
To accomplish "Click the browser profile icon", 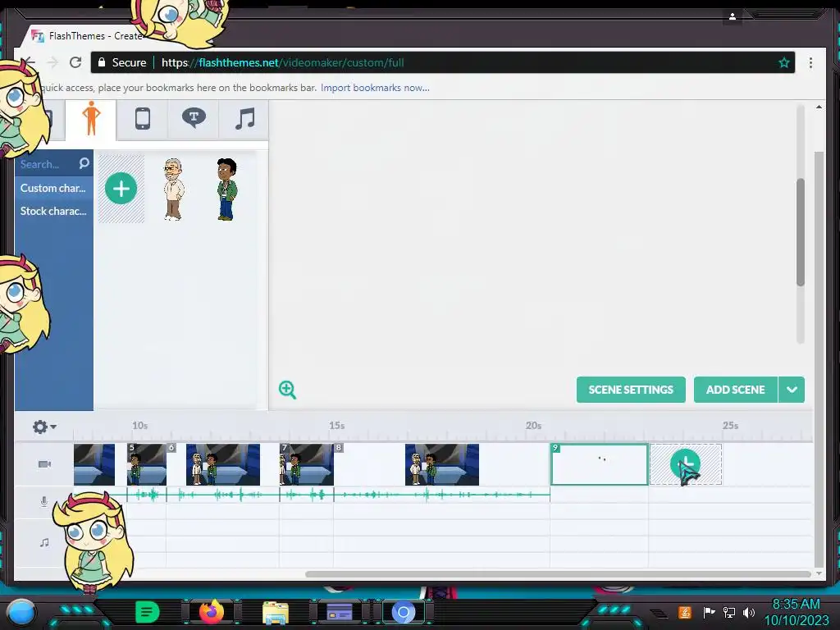I will click(733, 16).
